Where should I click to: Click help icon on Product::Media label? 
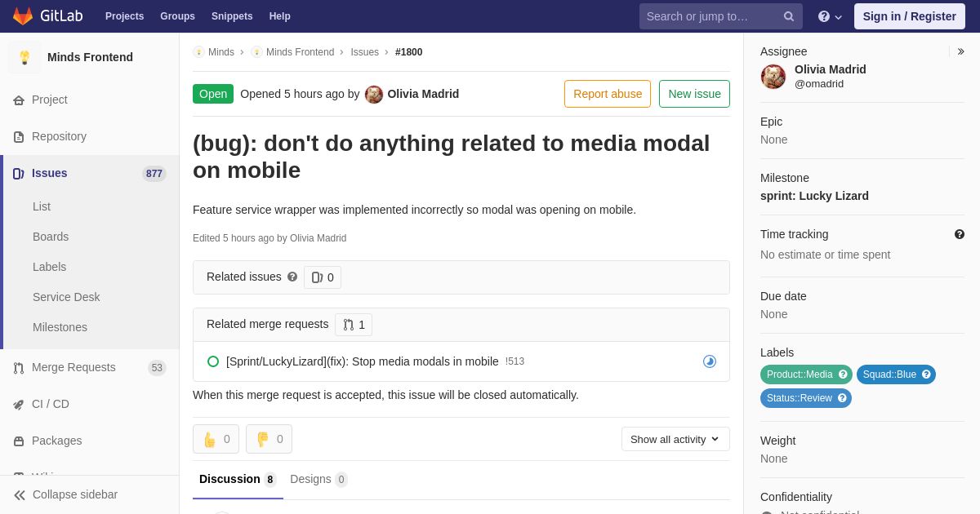click(x=843, y=374)
